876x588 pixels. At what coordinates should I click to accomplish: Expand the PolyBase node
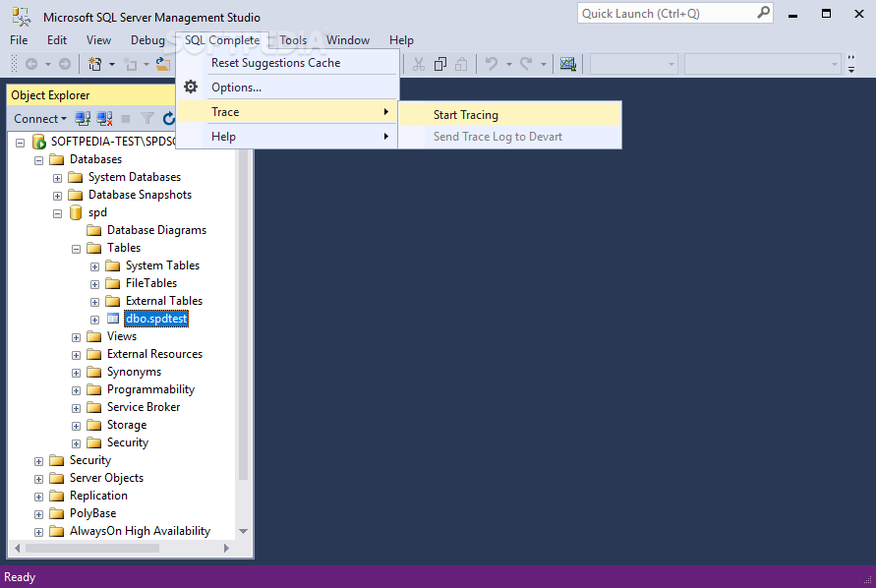pyautogui.click(x=38, y=514)
